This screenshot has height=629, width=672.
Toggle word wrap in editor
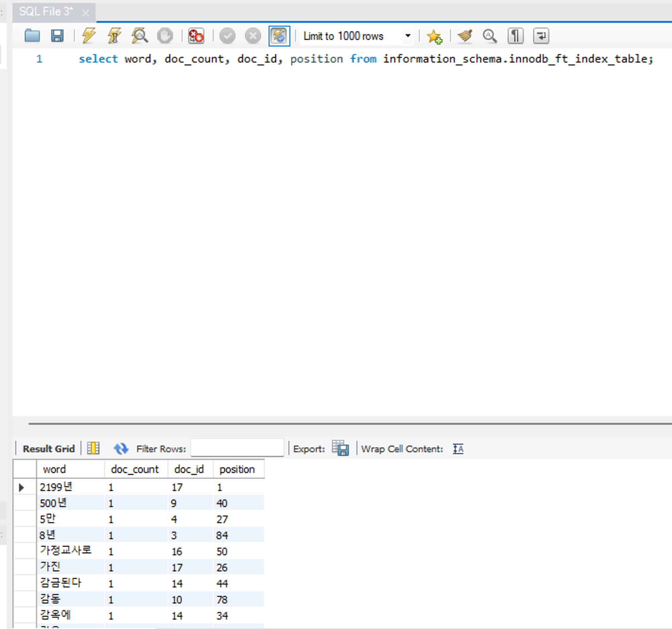541,36
